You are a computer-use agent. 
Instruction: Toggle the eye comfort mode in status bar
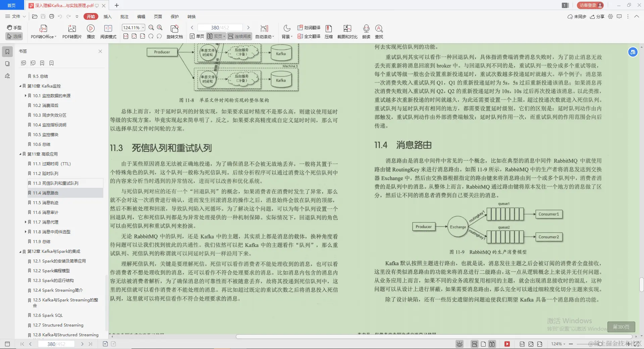(459, 344)
